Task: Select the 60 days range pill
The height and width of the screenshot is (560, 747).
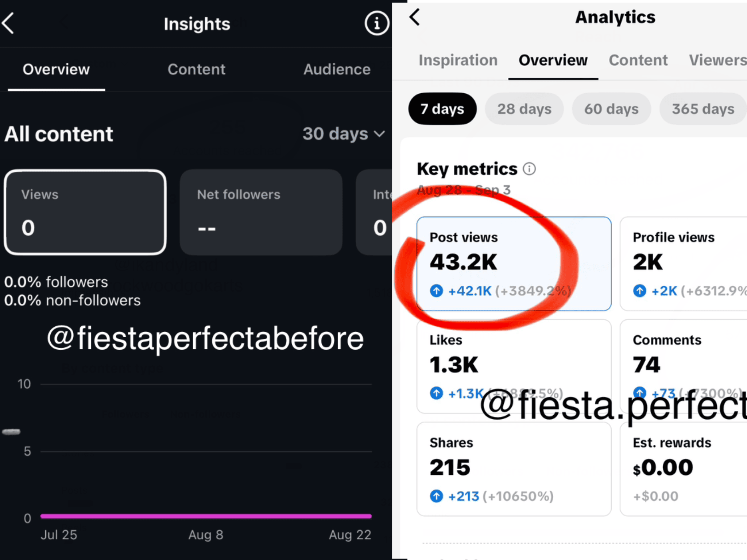Action: 611,109
